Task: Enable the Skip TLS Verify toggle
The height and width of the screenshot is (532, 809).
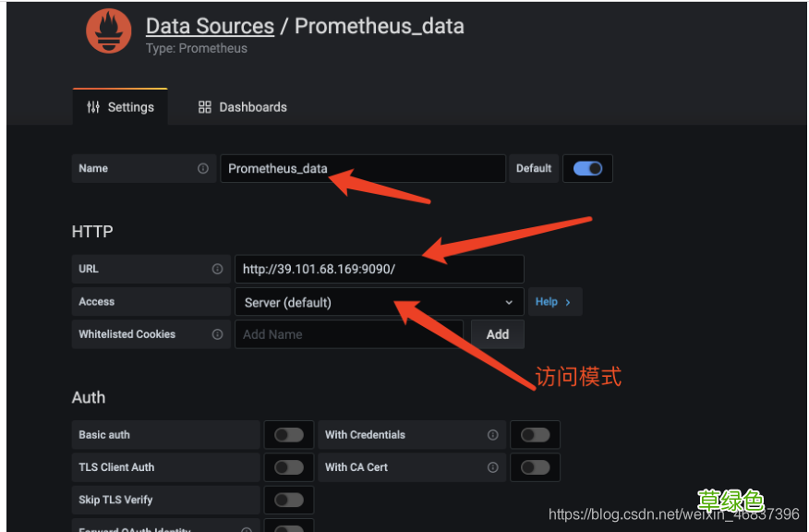Action: pyautogui.click(x=289, y=500)
